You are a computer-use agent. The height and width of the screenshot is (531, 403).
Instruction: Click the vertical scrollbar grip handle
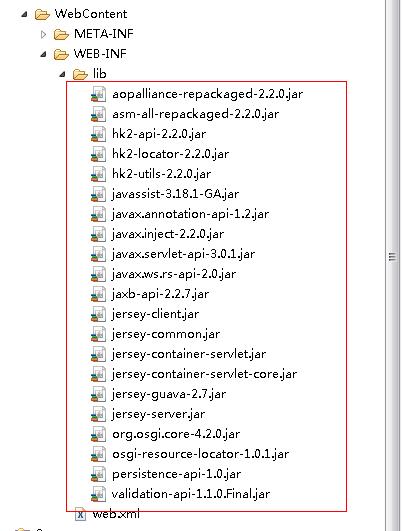coord(392,257)
